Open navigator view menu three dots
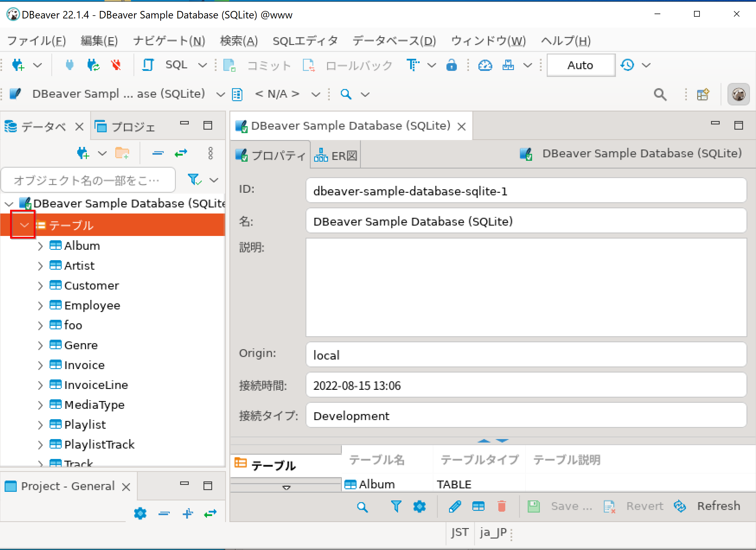 point(210,153)
